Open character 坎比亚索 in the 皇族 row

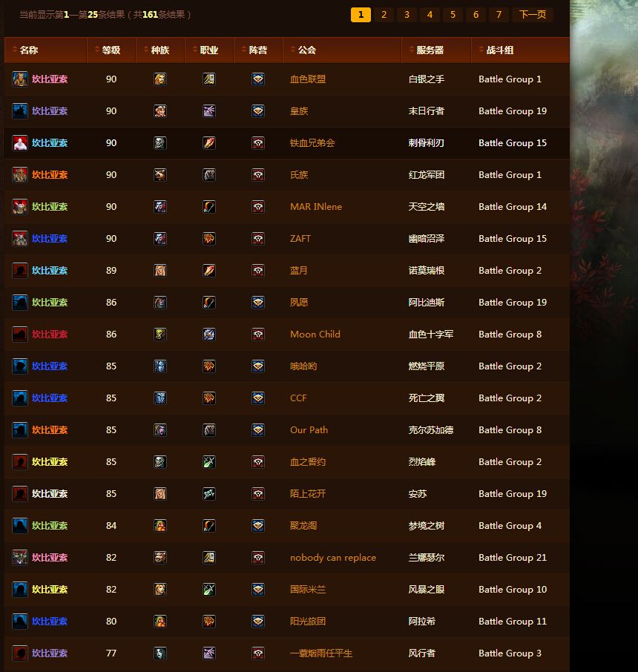click(50, 111)
